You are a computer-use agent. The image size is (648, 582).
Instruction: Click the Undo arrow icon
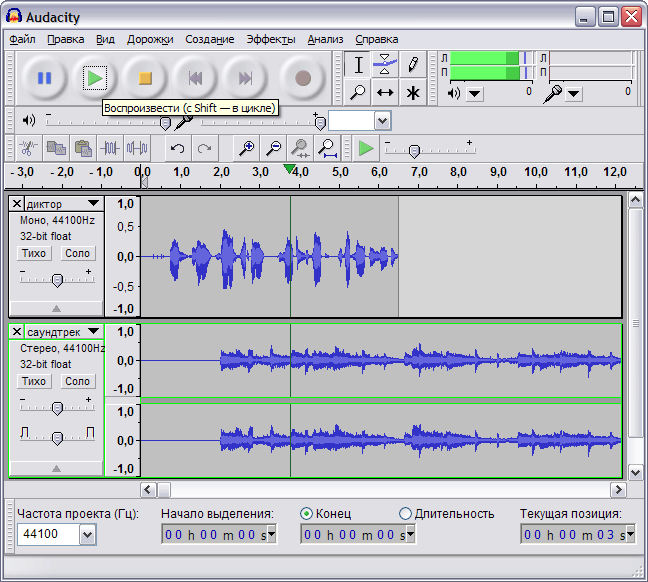pos(177,149)
